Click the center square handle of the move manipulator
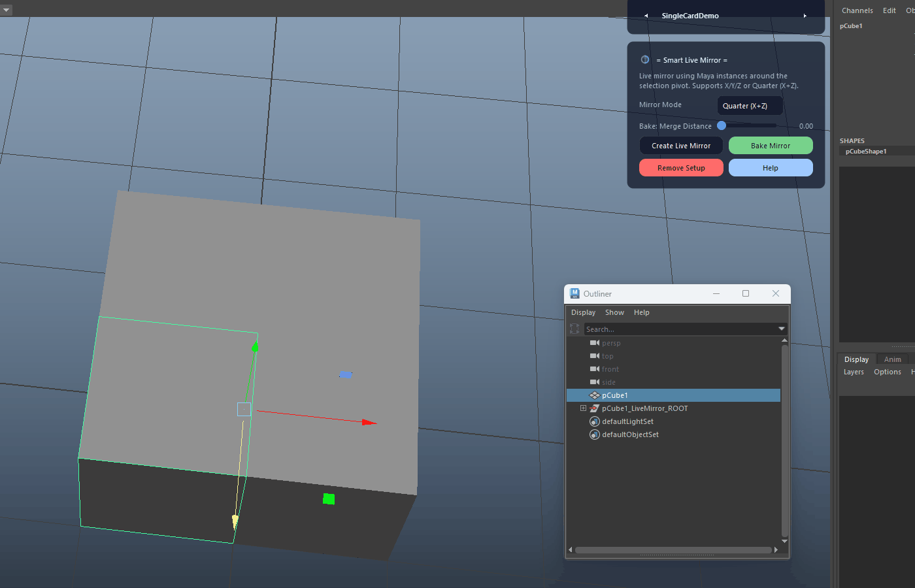This screenshot has height=588, width=915. tap(244, 410)
